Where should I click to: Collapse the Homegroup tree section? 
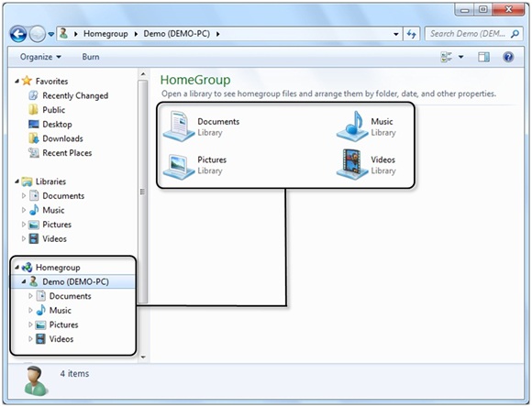click(17, 268)
